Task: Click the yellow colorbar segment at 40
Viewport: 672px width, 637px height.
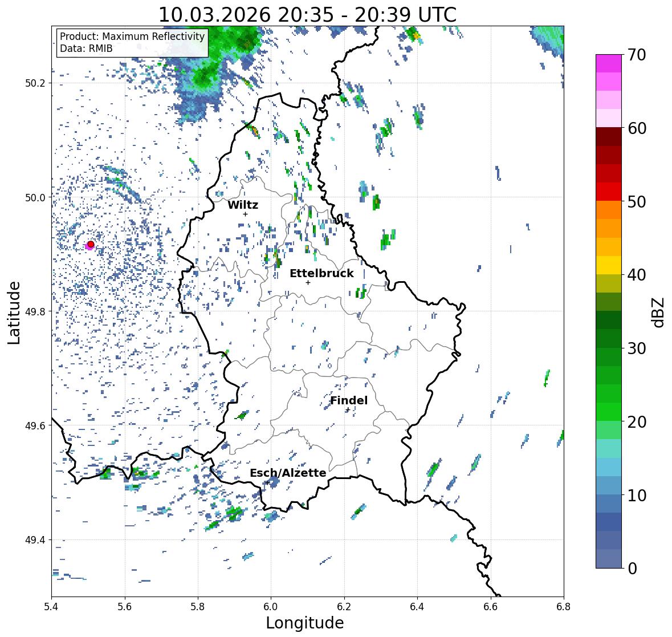Action: pyautogui.click(x=609, y=265)
